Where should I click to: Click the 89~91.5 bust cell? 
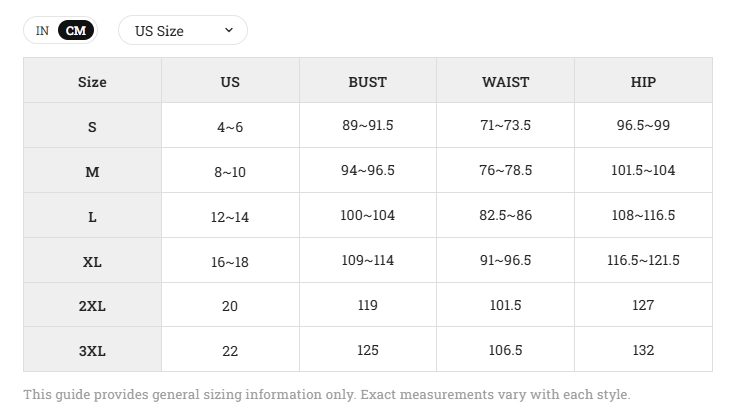368,126
